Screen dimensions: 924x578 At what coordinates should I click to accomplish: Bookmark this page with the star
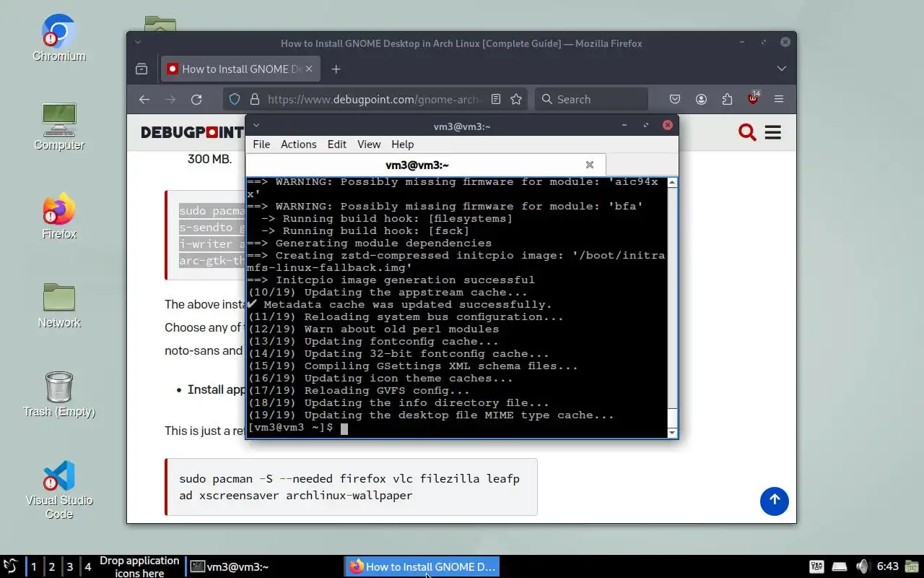click(x=516, y=100)
